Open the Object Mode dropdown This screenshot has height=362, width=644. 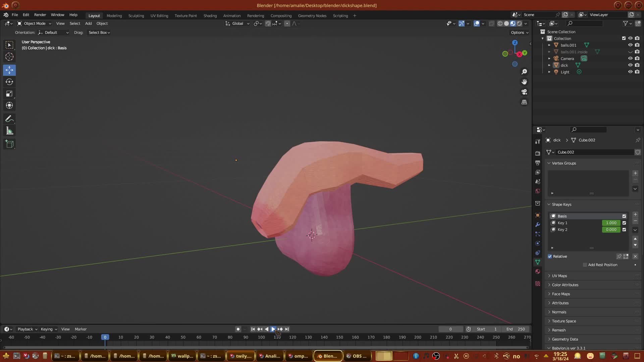point(34,23)
